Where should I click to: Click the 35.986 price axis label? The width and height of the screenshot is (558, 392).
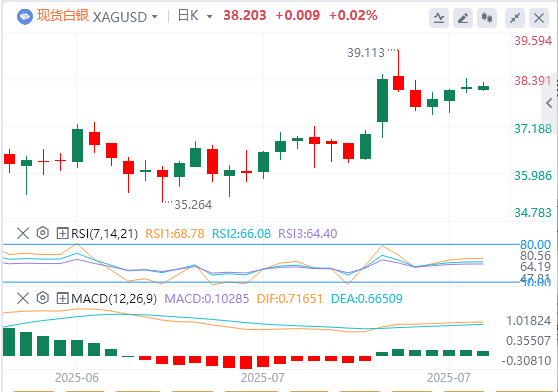(x=533, y=175)
